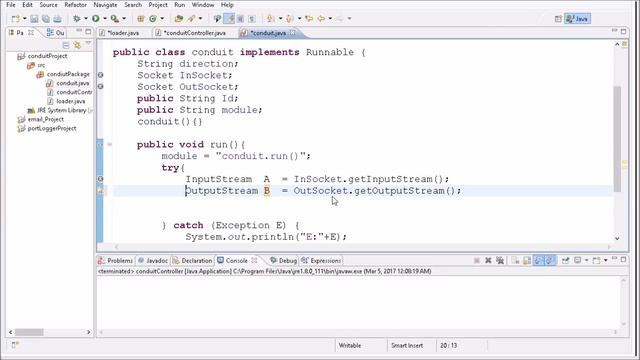Toggle Scroll Lock in Console toolbar
Screen dimensions: 640x360
point(527,260)
